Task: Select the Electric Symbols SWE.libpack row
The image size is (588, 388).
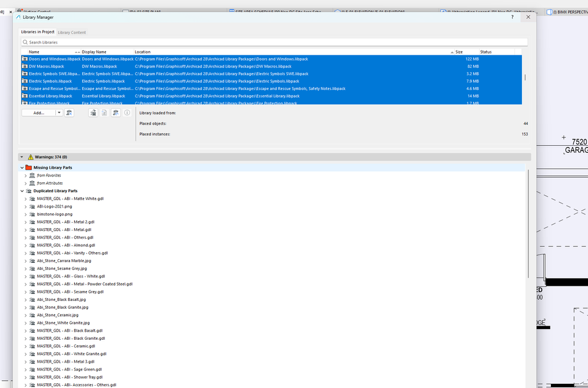Action: (271, 74)
